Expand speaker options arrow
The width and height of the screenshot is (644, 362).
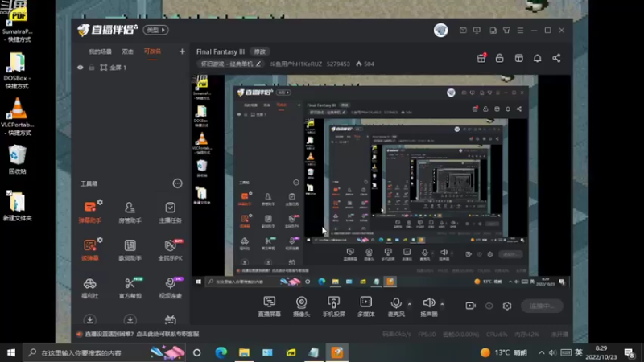click(442, 304)
